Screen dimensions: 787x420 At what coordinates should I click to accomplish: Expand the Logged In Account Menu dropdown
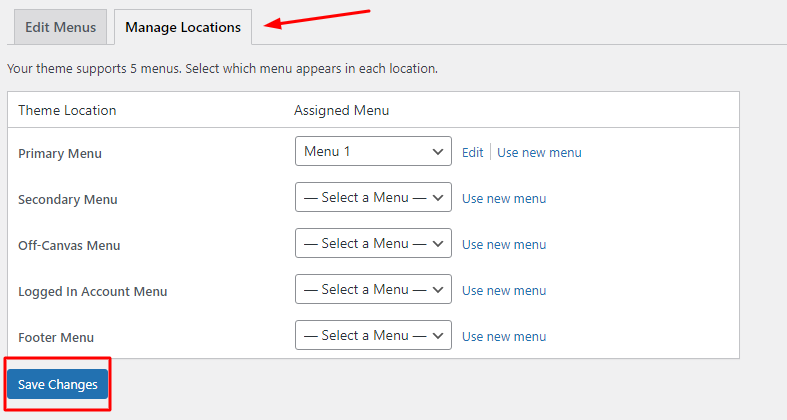coord(373,290)
